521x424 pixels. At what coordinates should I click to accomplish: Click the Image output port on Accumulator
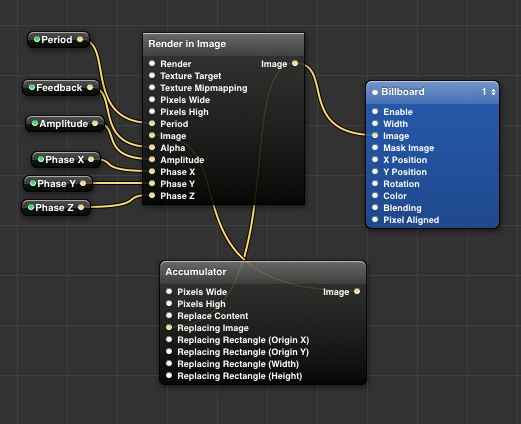357,291
